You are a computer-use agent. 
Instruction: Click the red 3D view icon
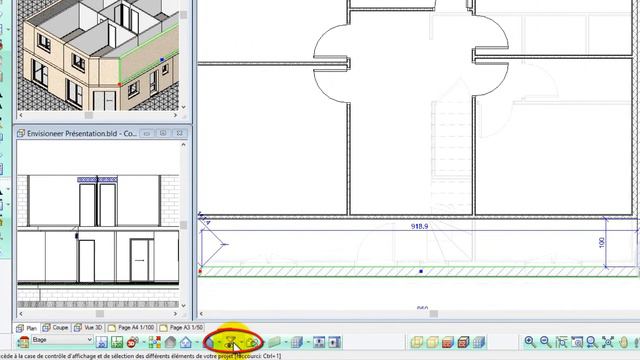pos(133,342)
